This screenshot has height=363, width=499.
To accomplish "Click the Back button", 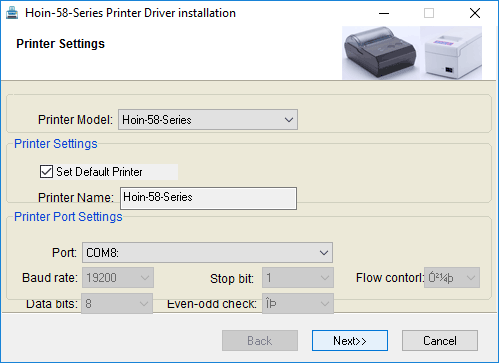I will point(260,341).
